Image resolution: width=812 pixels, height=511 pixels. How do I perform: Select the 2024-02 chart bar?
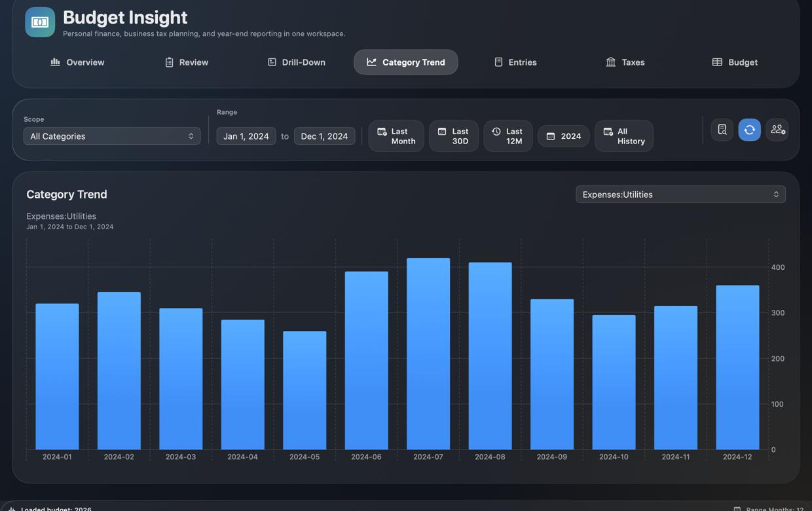coord(119,371)
